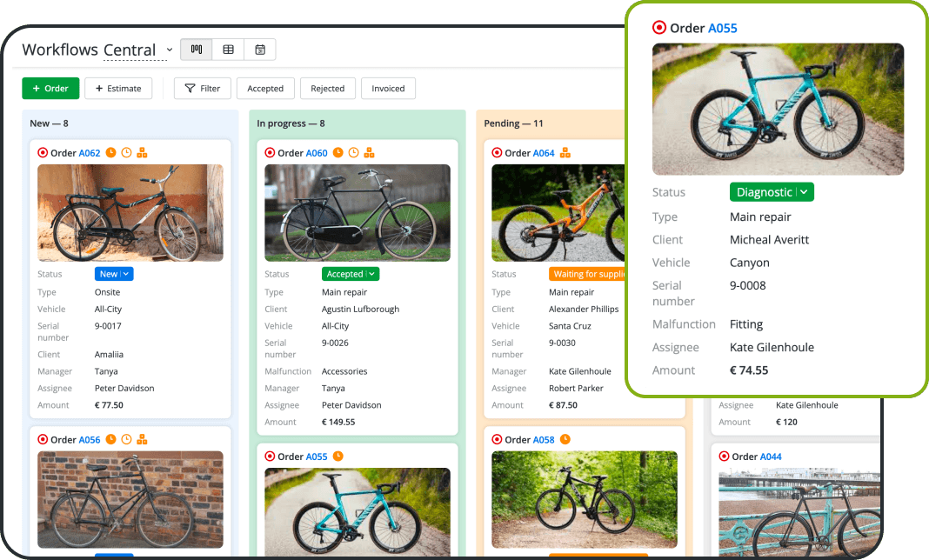Click the orange clock icon on Order A058

[565, 440]
